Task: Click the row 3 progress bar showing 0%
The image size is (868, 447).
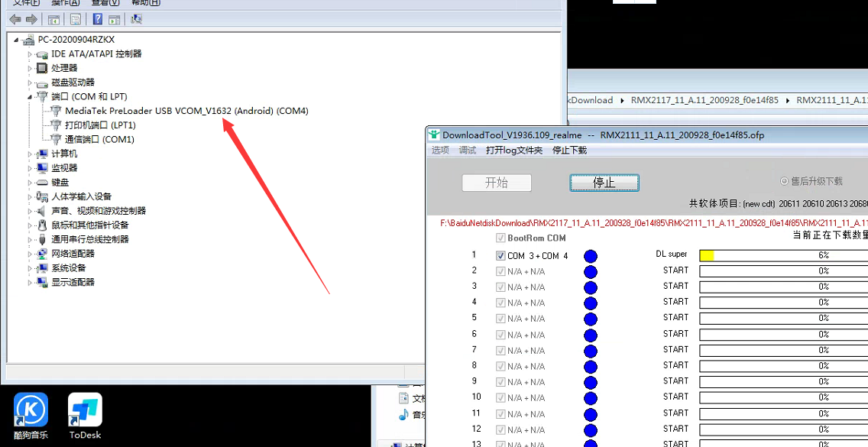Action: point(783,287)
